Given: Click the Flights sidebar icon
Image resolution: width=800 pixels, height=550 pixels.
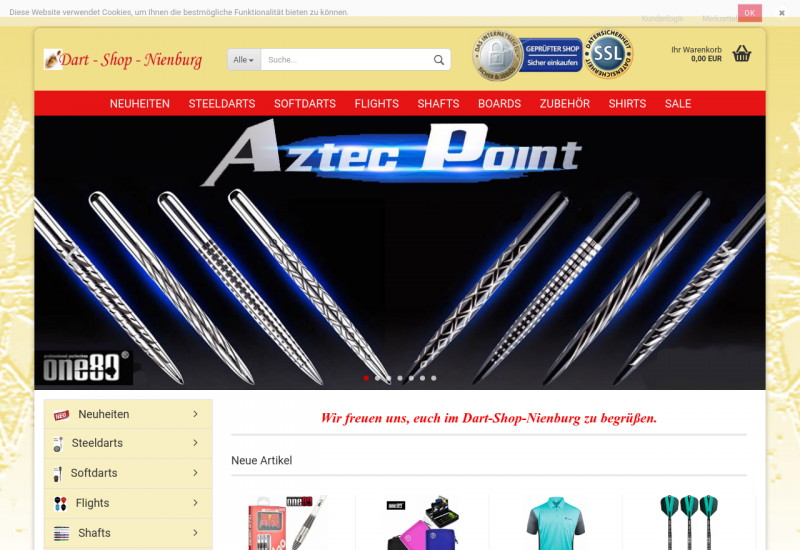Looking at the screenshot, I should [x=60, y=503].
